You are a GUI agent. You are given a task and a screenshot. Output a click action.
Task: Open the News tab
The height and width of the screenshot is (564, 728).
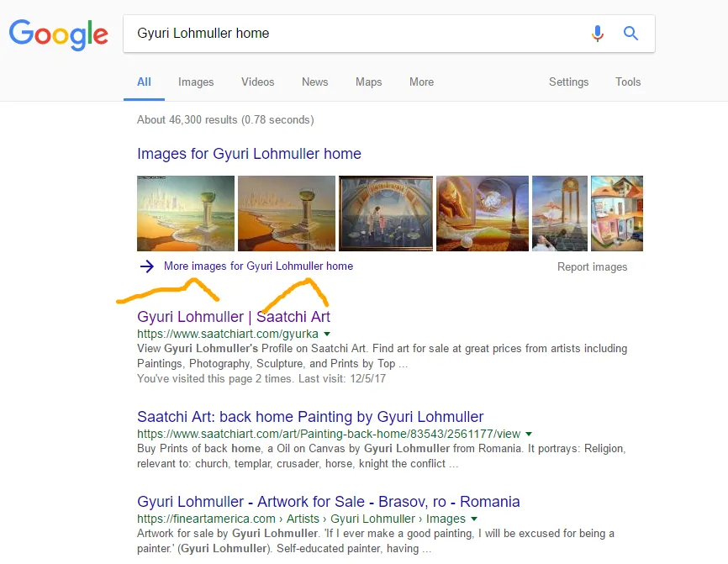click(x=314, y=82)
